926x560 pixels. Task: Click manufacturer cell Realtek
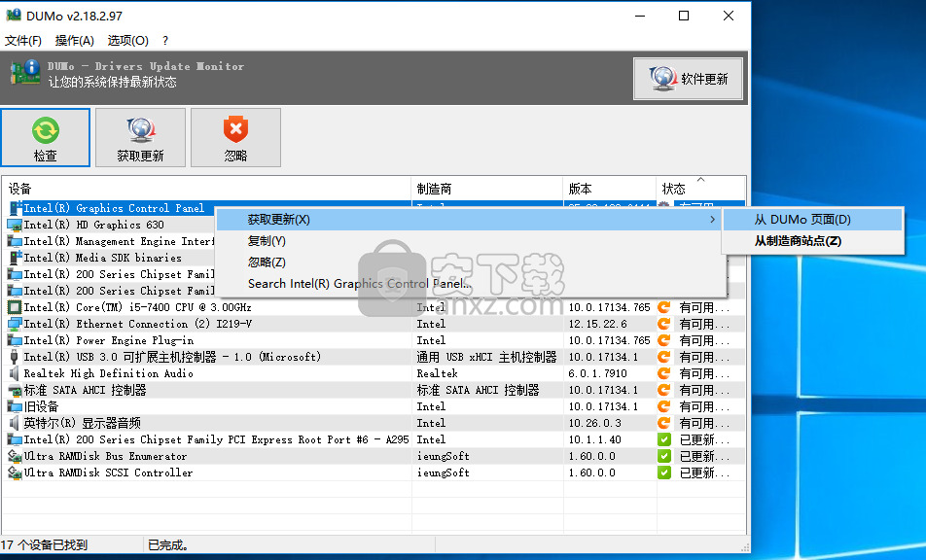tap(437, 373)
